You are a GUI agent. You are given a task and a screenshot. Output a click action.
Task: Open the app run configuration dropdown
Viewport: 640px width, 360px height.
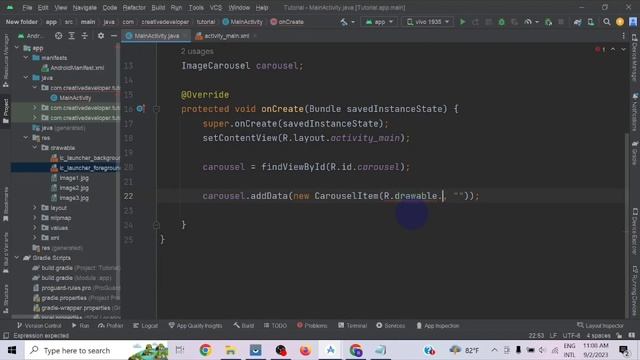379,22
